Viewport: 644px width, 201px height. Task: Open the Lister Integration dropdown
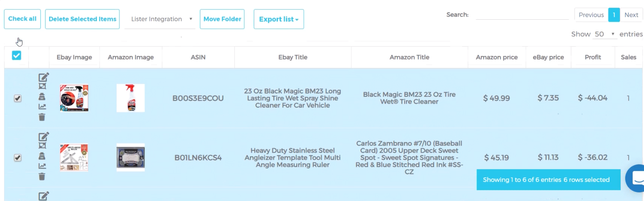tap(160, 19)
